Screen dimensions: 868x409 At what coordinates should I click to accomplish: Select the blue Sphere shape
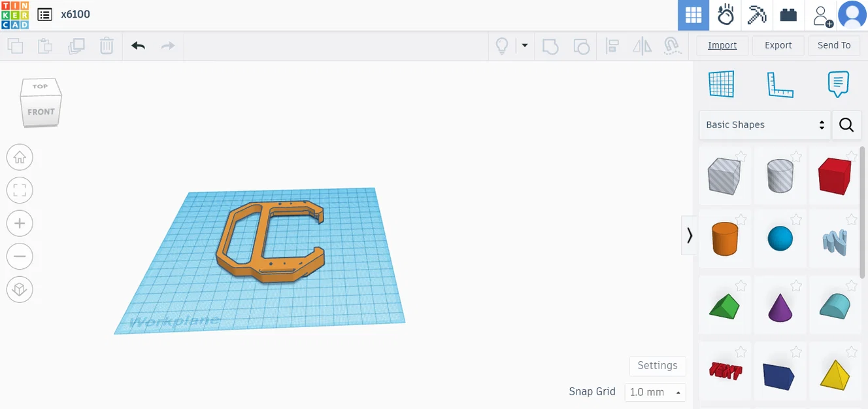(780, 239)
